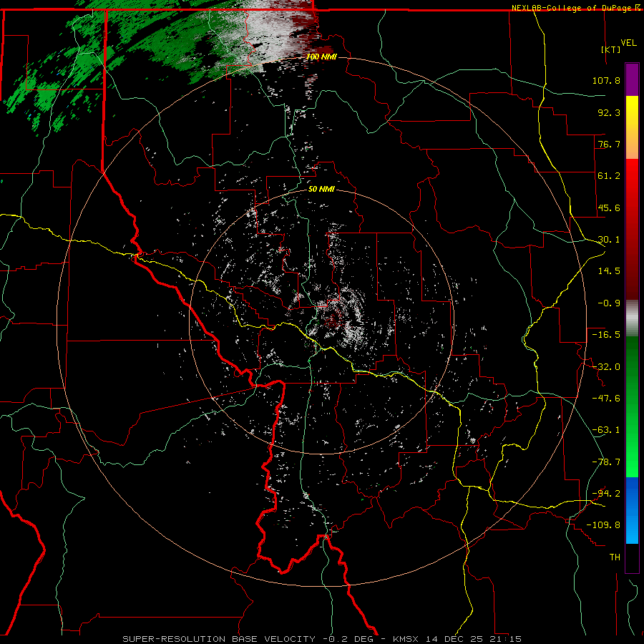Click the 14 DEC 25 21:15 timestamp

click(474, 639)
